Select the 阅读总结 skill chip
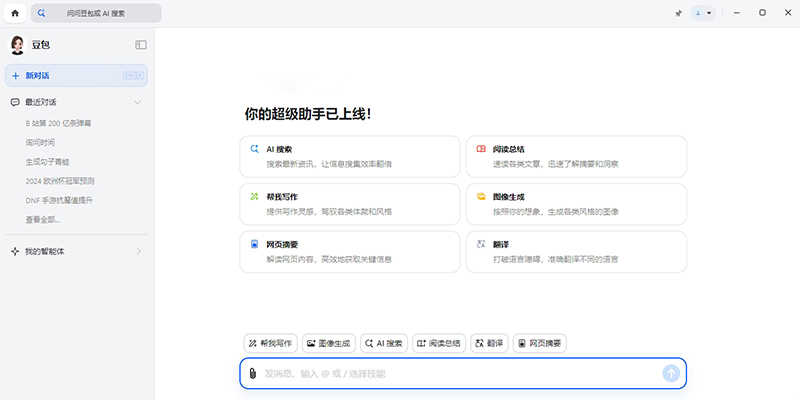This screenshot has width=800, height=400. point(439,343)
